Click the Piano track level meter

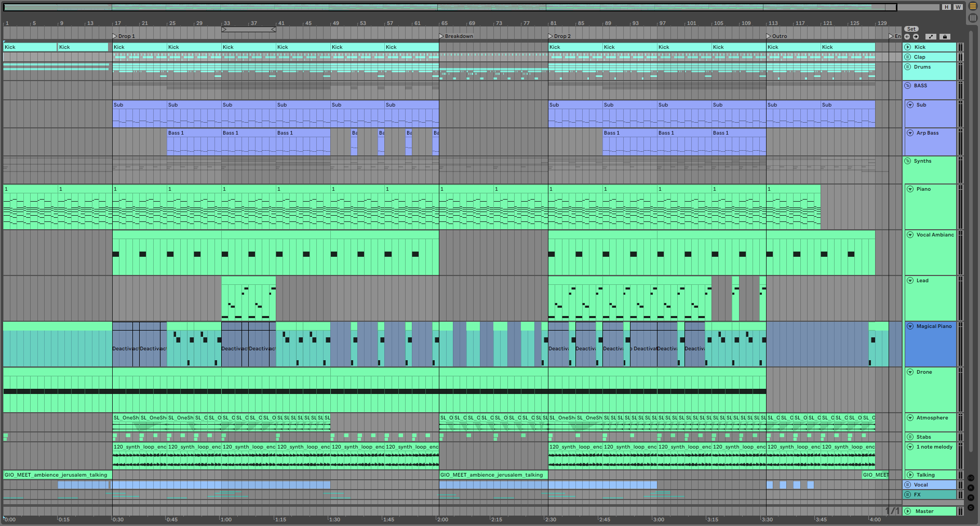coord(960,207)
